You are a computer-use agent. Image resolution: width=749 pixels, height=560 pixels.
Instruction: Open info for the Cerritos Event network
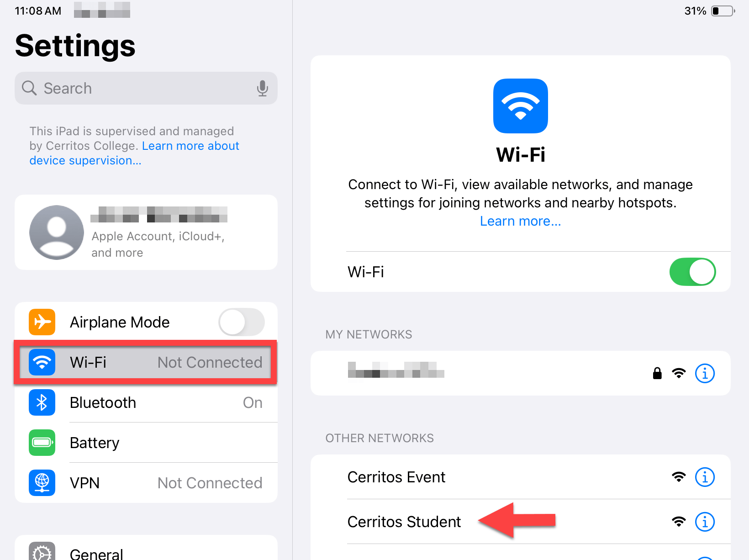coord(705,477)
